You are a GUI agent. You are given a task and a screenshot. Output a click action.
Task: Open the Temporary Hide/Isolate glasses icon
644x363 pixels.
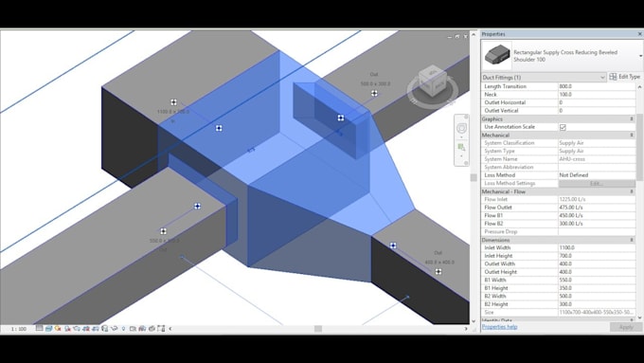[x=115, y=329]
